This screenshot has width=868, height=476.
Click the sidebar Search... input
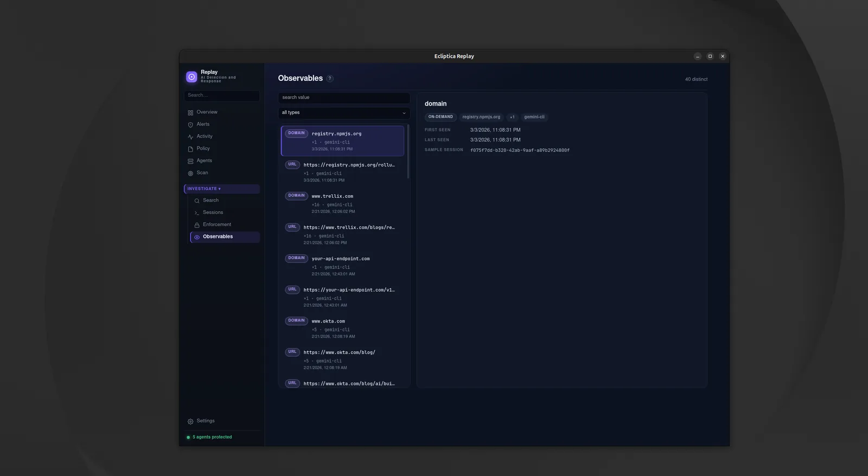tap(222, 95)
